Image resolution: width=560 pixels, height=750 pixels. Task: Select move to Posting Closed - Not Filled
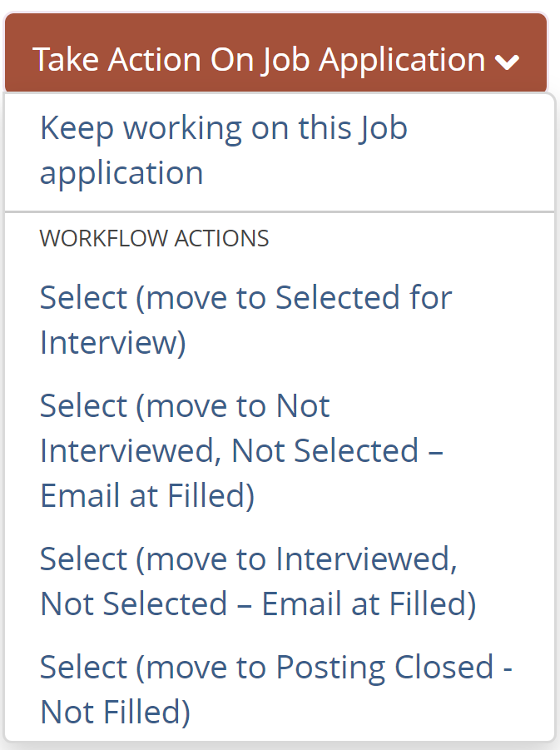pos(275,689)
